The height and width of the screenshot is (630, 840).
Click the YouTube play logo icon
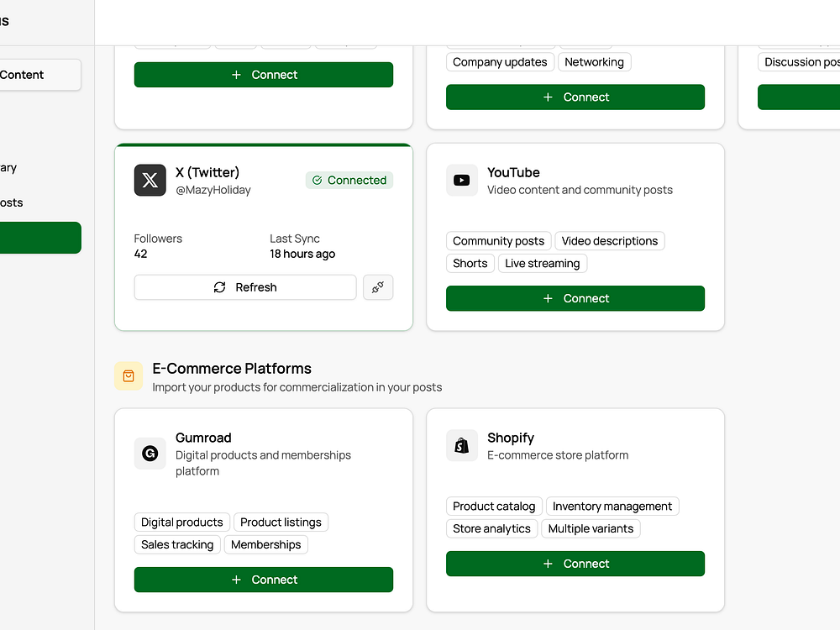click(461, 181)
